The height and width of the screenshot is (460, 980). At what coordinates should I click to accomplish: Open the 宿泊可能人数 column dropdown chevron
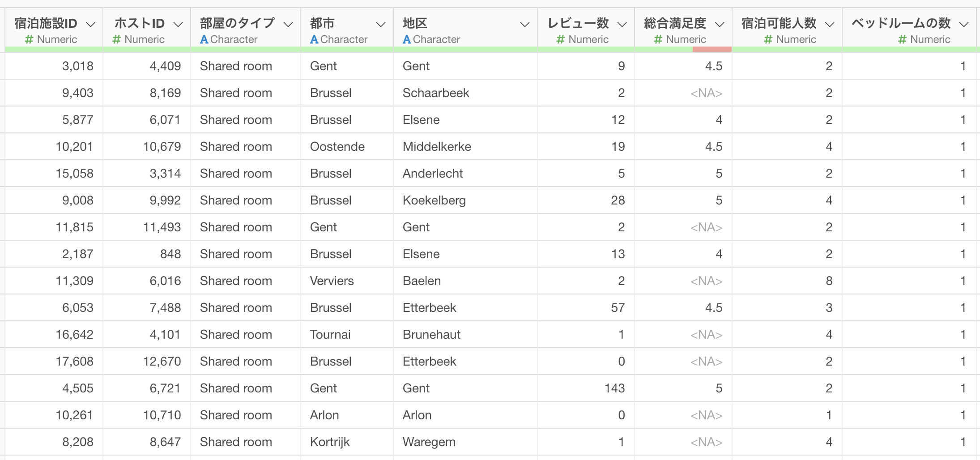830,24
